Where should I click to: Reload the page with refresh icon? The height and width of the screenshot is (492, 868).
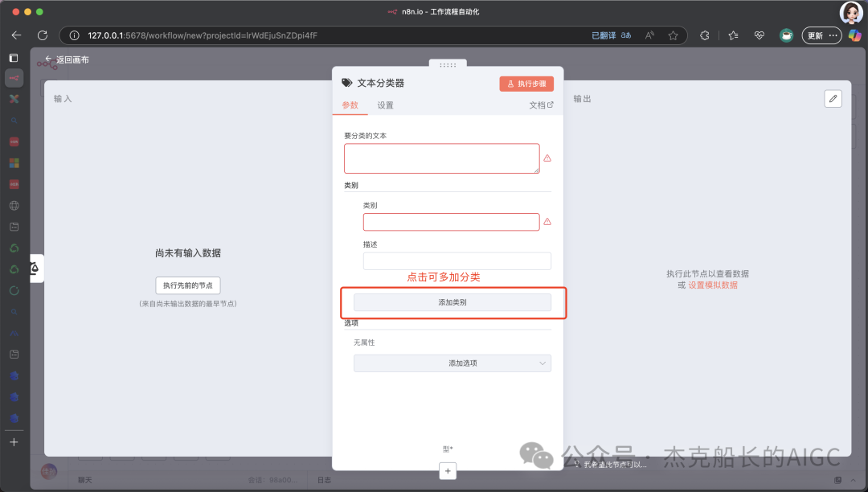tap(43, 35)
